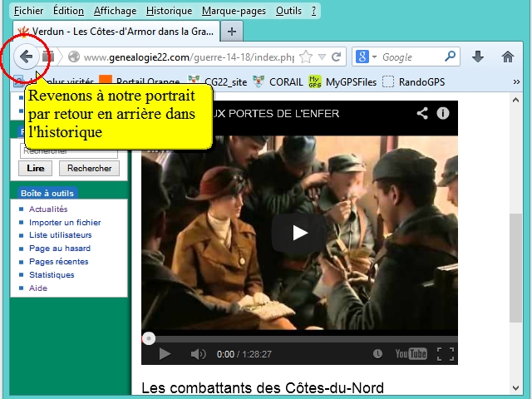This screenshot has width=532, height=399.
Task: Click the search magnifier icon
Action: (x=450, y=56)
